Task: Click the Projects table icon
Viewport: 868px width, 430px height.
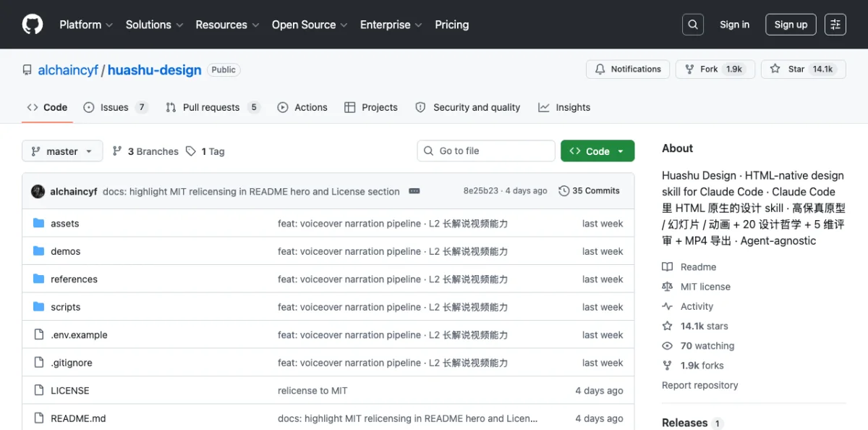Action: pyautogui.click(x=350, y=107)
